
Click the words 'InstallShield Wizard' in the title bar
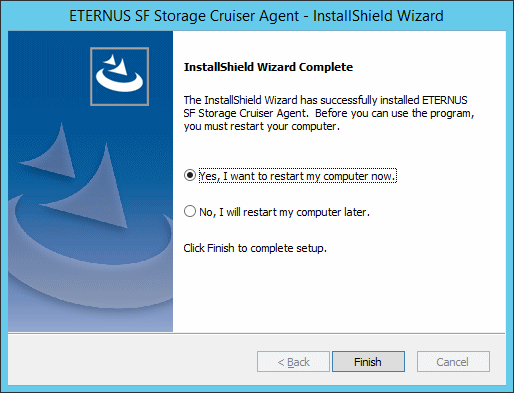(378, 16)
